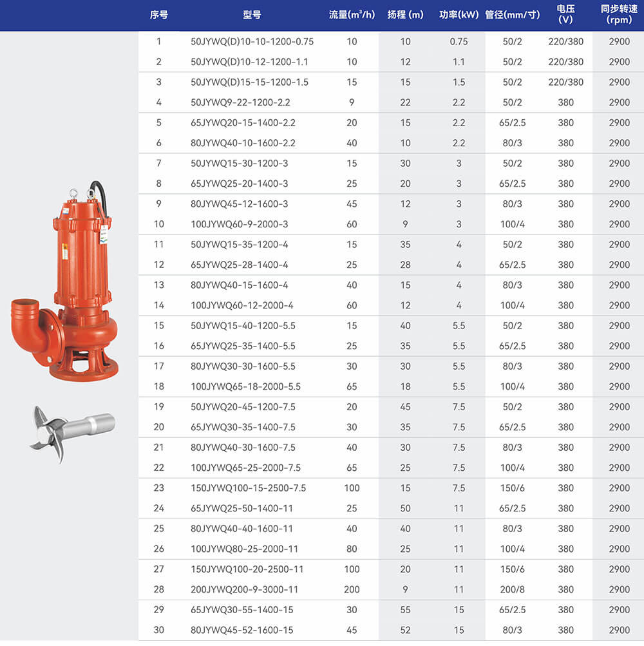Screen dimensions: 644x646
Task: Click 2900 rpm value in row 1
Action: pyautogui.click(x=620, y=42)
